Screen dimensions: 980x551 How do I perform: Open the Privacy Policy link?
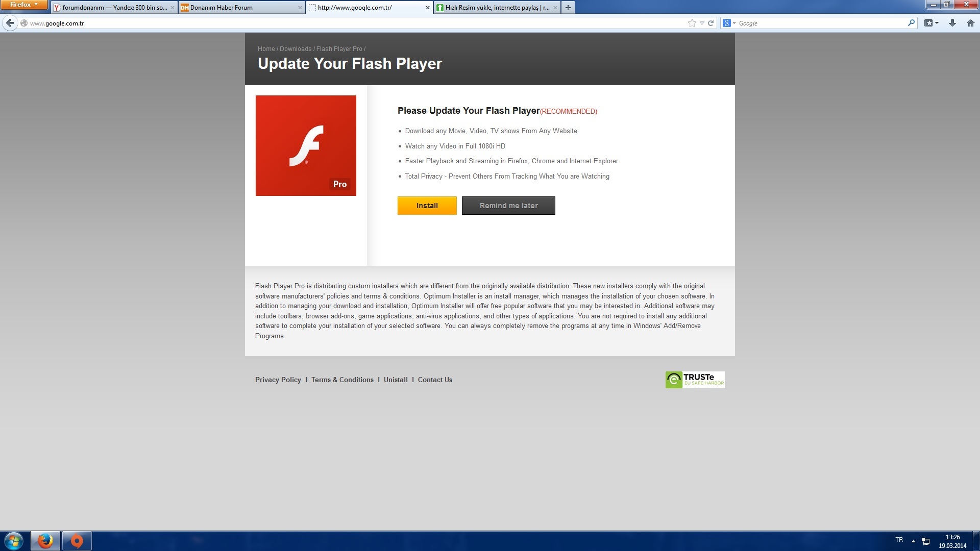(278, 380)
